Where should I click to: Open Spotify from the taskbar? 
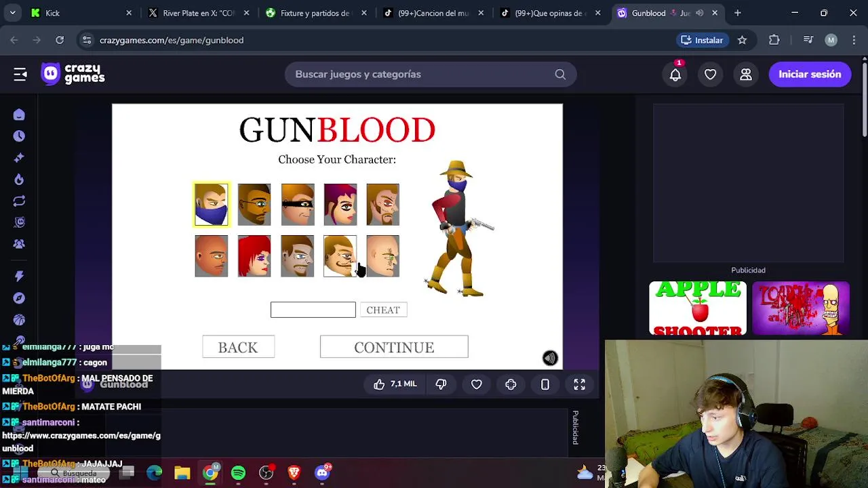(x=238, y=472)
